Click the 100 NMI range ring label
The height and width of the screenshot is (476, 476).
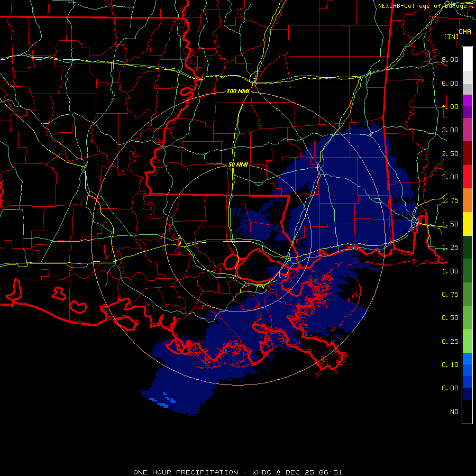click(x=238, y=91)
